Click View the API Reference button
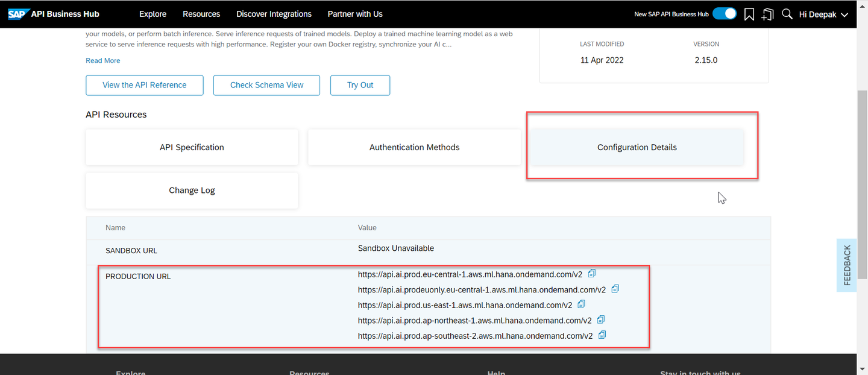This screenshot has height=375, width=868. point(145,85)
